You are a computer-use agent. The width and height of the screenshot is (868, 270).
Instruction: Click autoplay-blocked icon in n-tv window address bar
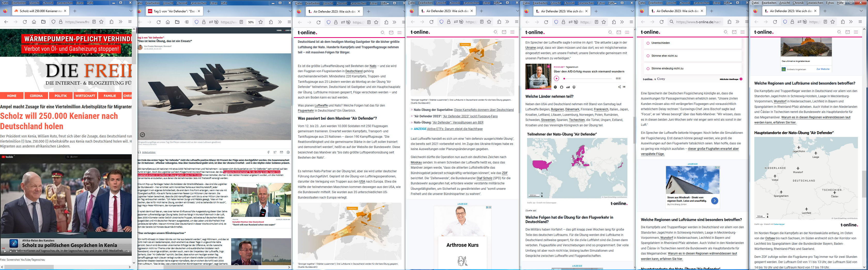[216, 22]
